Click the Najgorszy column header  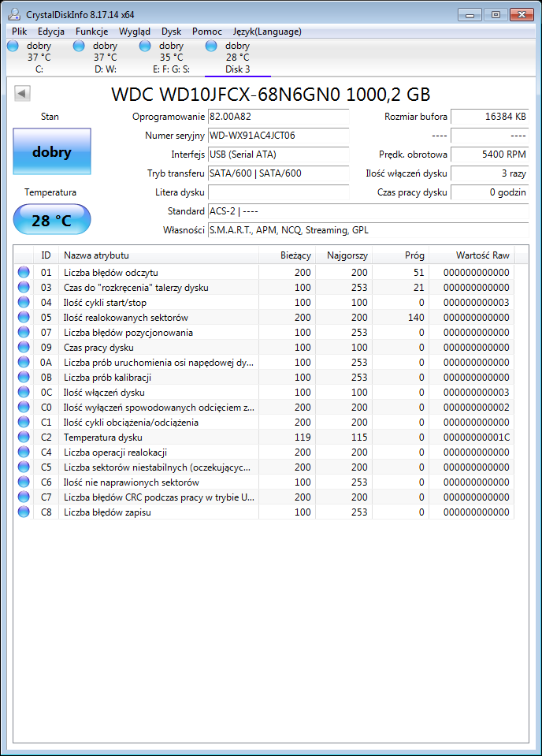coord(344,255)
